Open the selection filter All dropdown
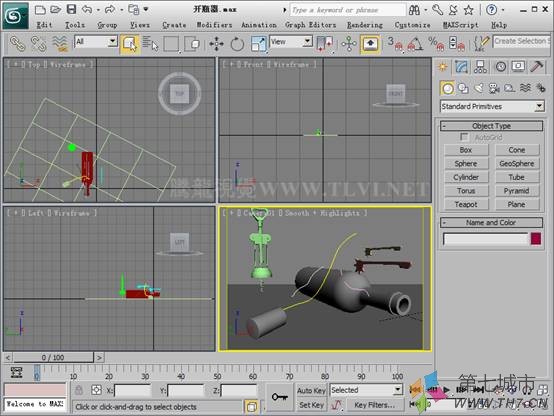The image size is (554, 416). [x=96, y=42]
